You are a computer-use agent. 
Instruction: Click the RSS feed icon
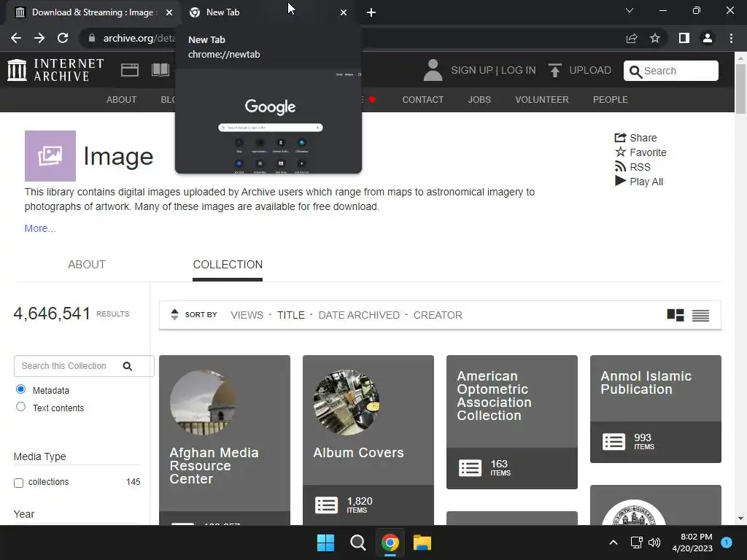click(x=620, y=167)
